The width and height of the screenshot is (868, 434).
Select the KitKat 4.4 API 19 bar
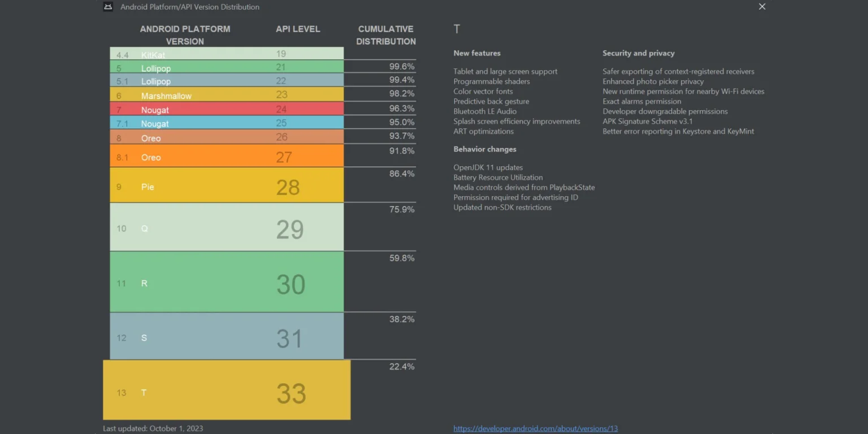tap(227, 53)
